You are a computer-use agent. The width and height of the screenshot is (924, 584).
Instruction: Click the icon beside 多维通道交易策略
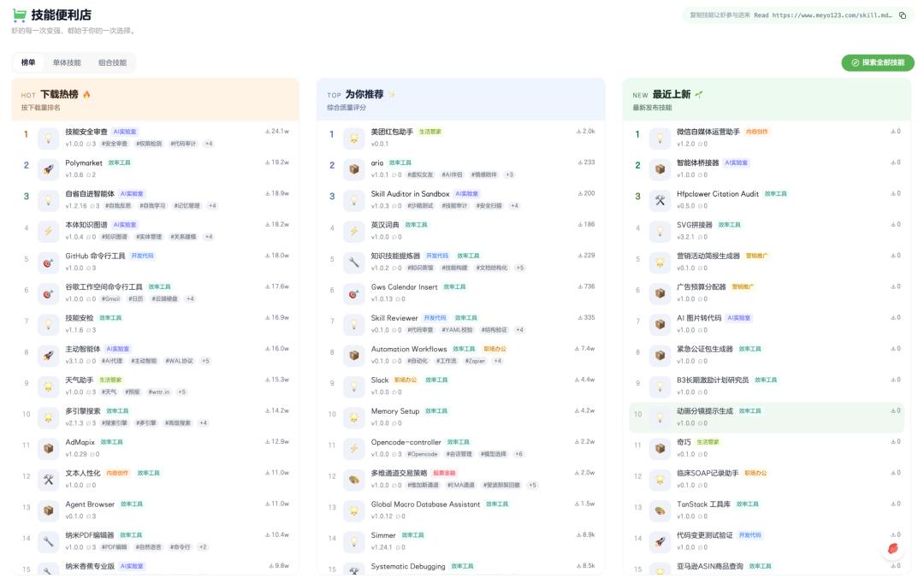click(354, 479)
